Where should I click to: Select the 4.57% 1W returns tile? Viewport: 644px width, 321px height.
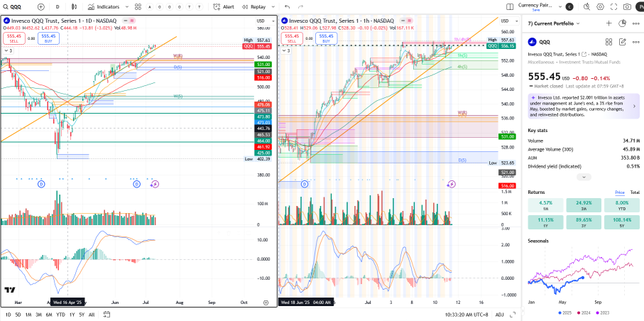click(x=545, y=205)
